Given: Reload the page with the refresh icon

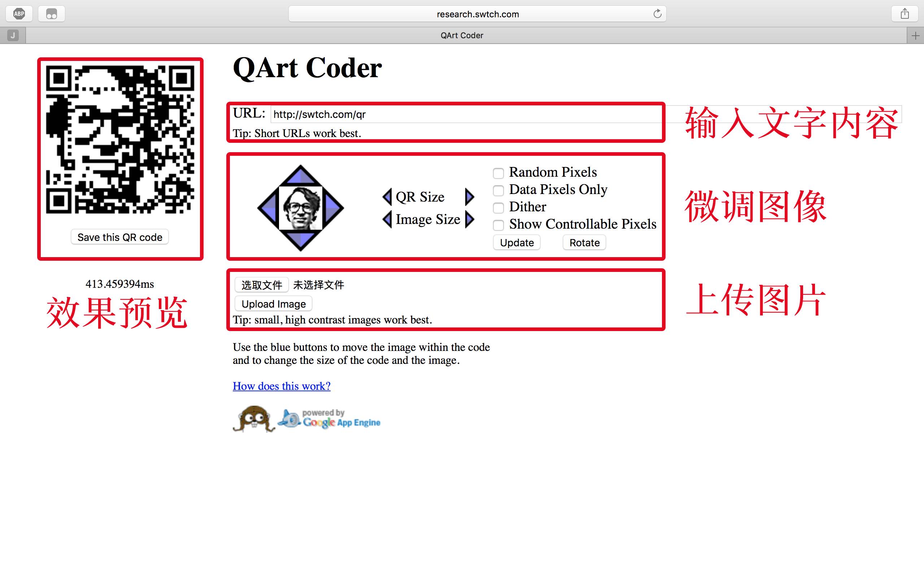Looking at the screenshot, I should pos(657,14).
